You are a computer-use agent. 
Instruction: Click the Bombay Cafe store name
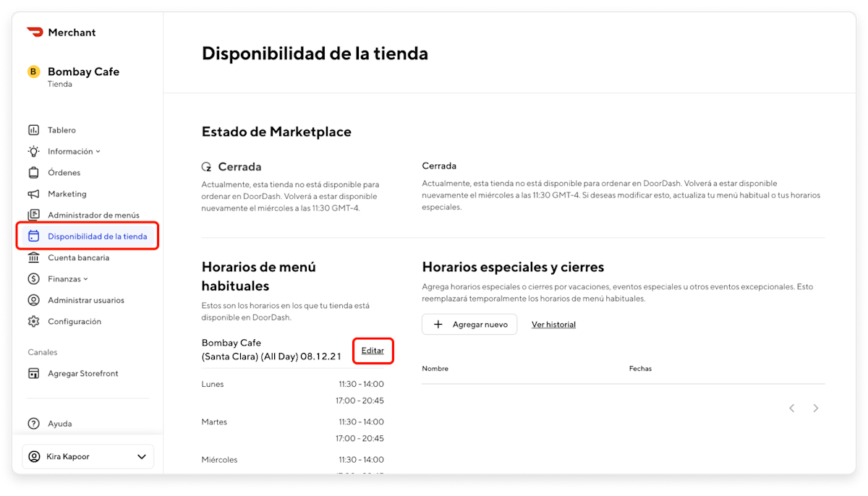(x=83, y=72)
